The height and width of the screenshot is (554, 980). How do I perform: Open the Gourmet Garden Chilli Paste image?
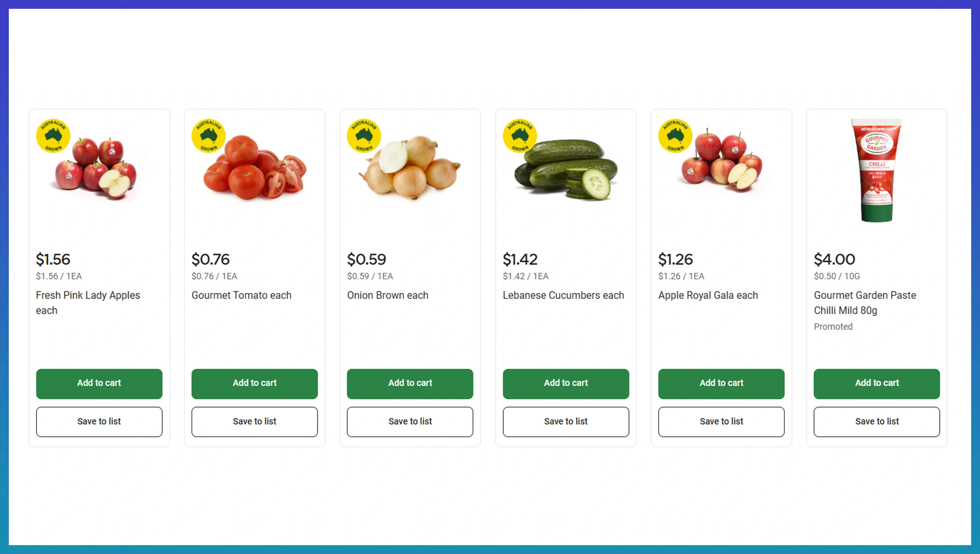[876, 171]
